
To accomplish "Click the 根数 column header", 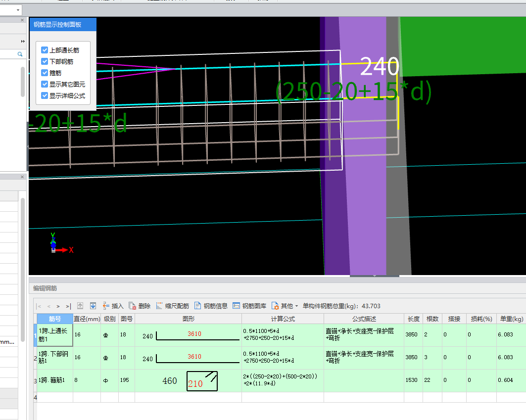I will pyautogui.click(x=432, y=319).
